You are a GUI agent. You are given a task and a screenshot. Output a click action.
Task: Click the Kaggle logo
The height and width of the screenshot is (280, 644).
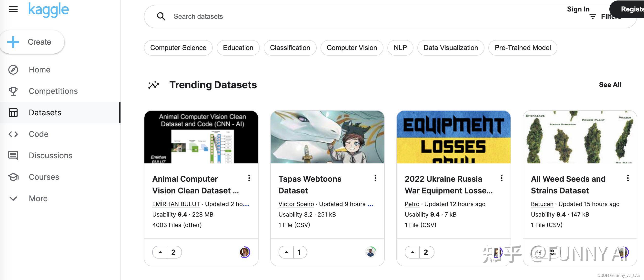(x=49, y=10)
